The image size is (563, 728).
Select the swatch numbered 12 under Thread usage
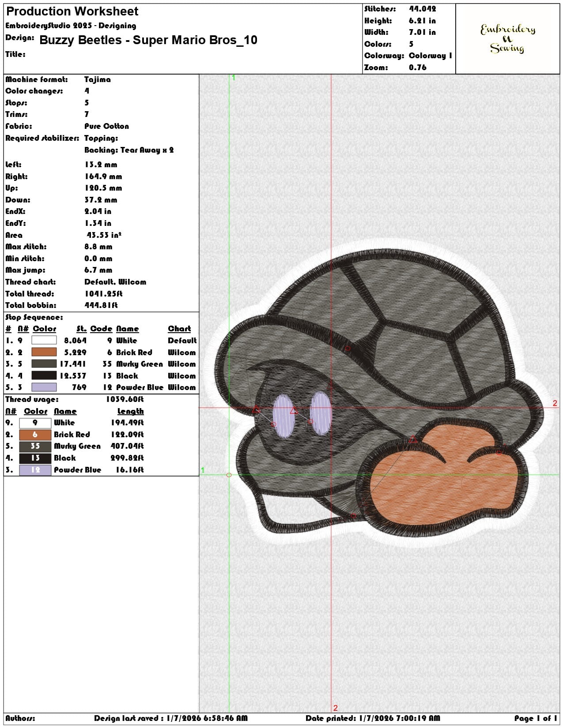[35, 470]
